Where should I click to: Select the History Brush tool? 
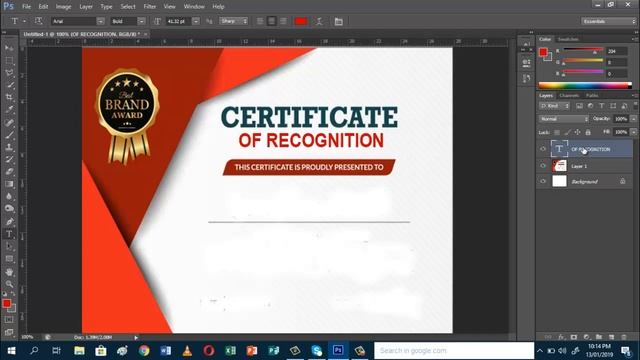tap(9, 159)
